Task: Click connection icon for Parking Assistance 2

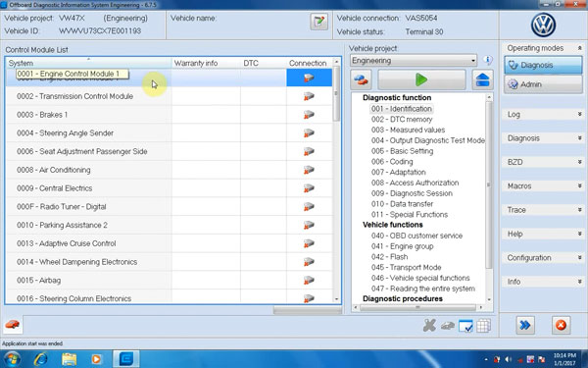Action: coord(309,225)
